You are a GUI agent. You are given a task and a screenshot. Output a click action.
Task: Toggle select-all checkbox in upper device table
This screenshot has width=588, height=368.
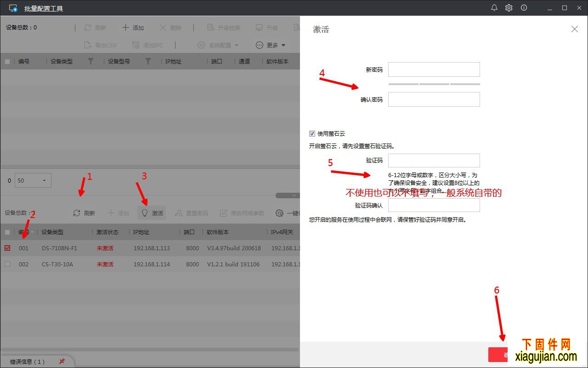[x=7, y=61]
